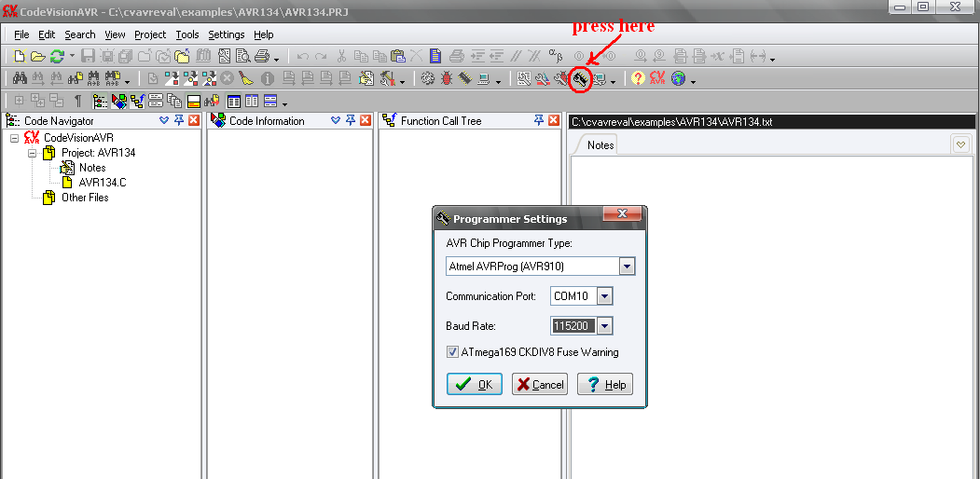Open a file using the folder icon
The height and width of the screenshot is (479, 980).
coord(38,56)
